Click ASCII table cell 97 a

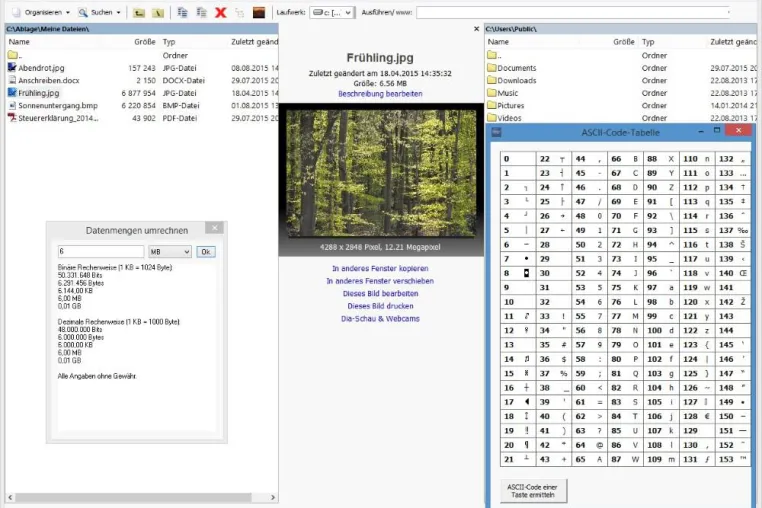661,288
